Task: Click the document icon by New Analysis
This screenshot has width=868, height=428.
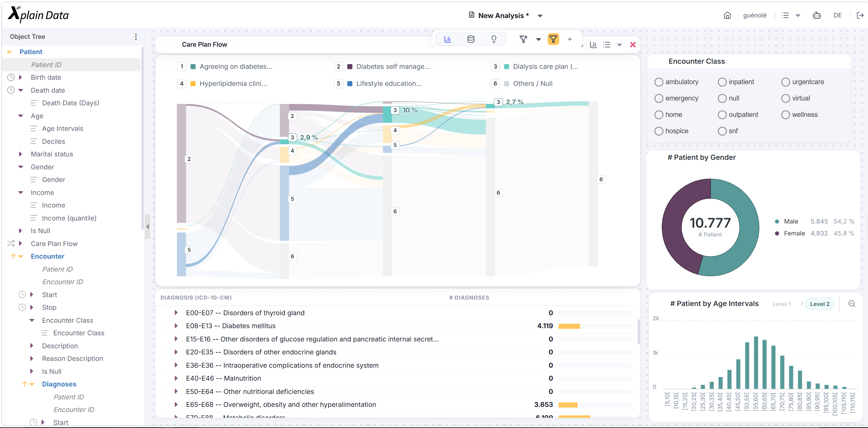Action: pos(472,15)
